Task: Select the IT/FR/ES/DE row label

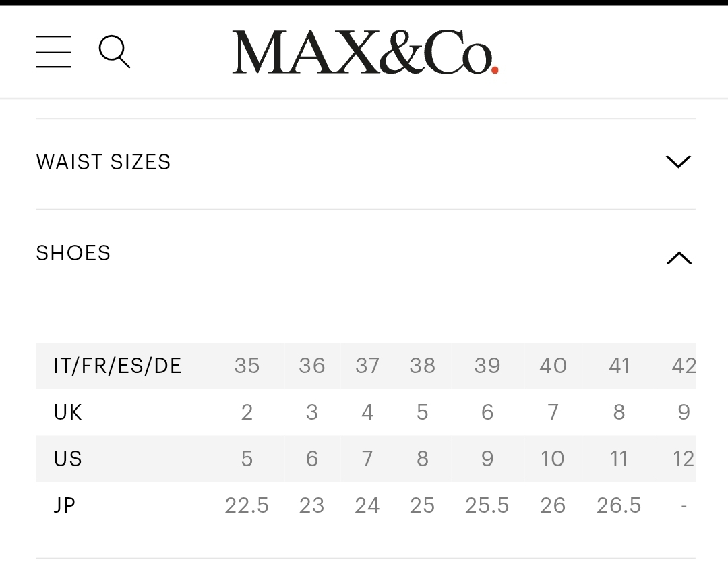Action: [117, 366]
